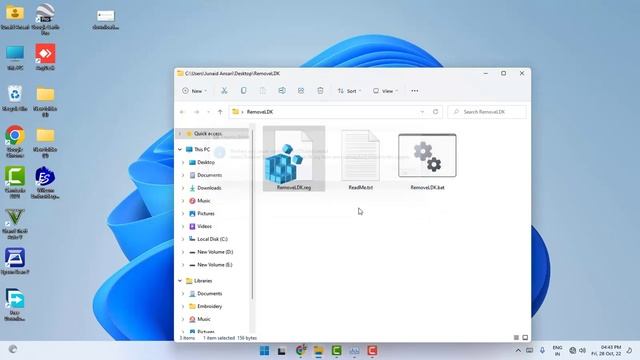Switch to large thumbnails view in status bar

(525, 338)
